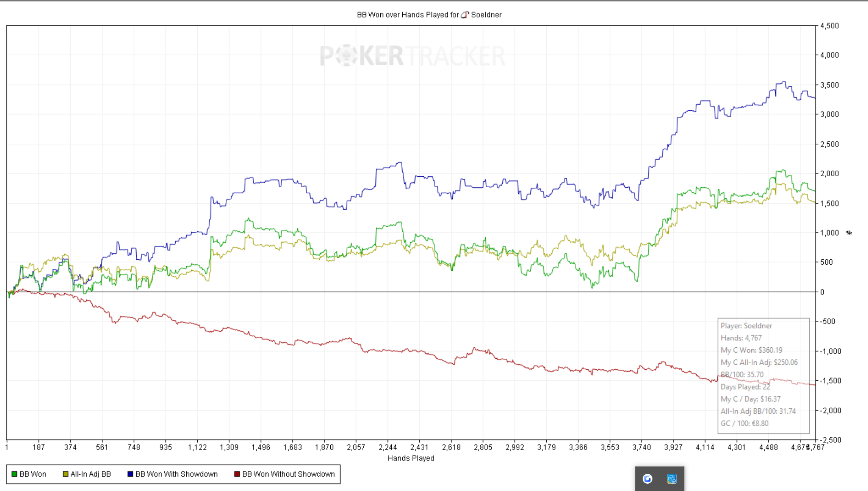This screenshot has width=868, height=491.
Task: Click the '3,500' y-axis label
Action: tap(829, 85)
